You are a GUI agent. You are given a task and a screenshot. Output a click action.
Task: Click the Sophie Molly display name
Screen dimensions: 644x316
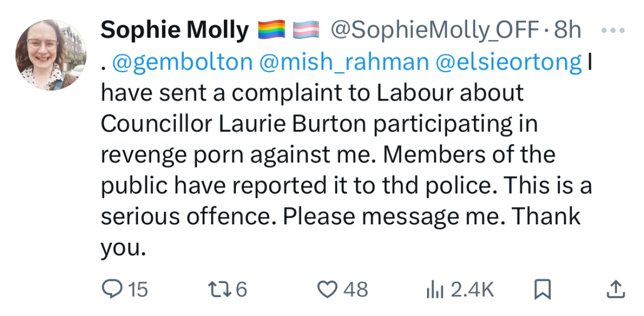click(x=174, y=30)
